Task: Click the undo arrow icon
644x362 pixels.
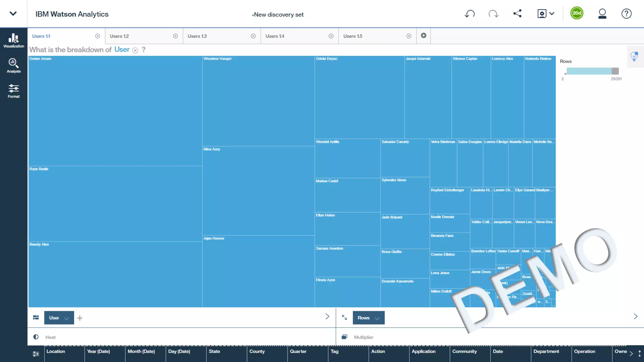Action: tap(469, 14)
